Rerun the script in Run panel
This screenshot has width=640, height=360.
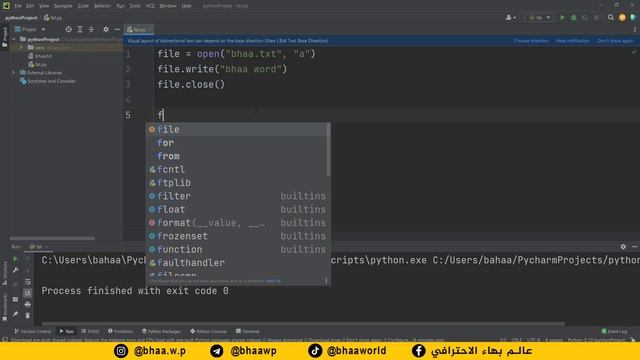pos(15,259)
